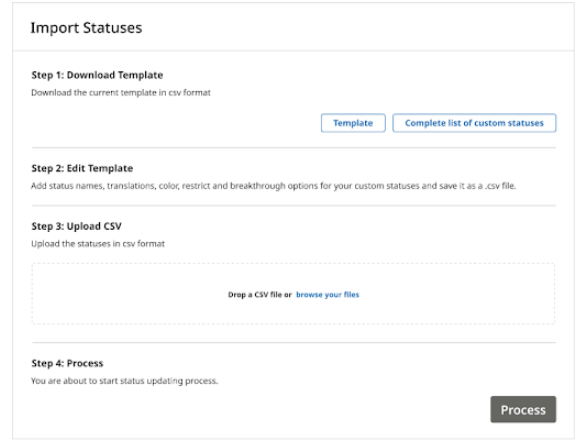580x441 pixels.
Task: Start the import with Process button
Action: pyautogui.click(x=523, y=410)
